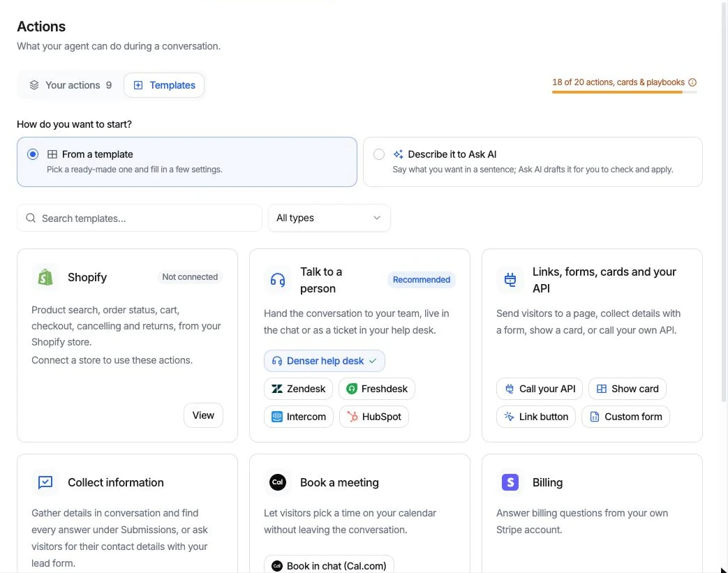Click the Shopify card title

pos(87,277)
